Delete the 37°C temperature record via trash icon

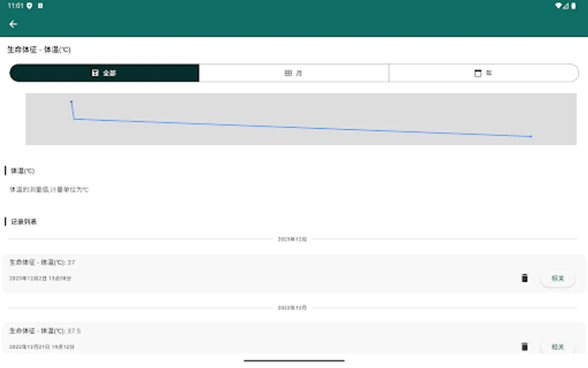click(x=525, y=278)
